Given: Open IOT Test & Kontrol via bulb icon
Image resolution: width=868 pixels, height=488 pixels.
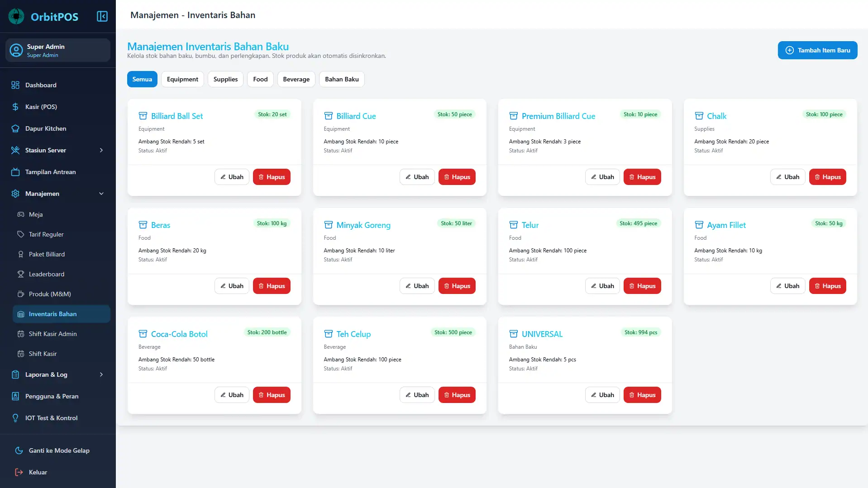Looking at the screenshot, I should tap(15, 418).
